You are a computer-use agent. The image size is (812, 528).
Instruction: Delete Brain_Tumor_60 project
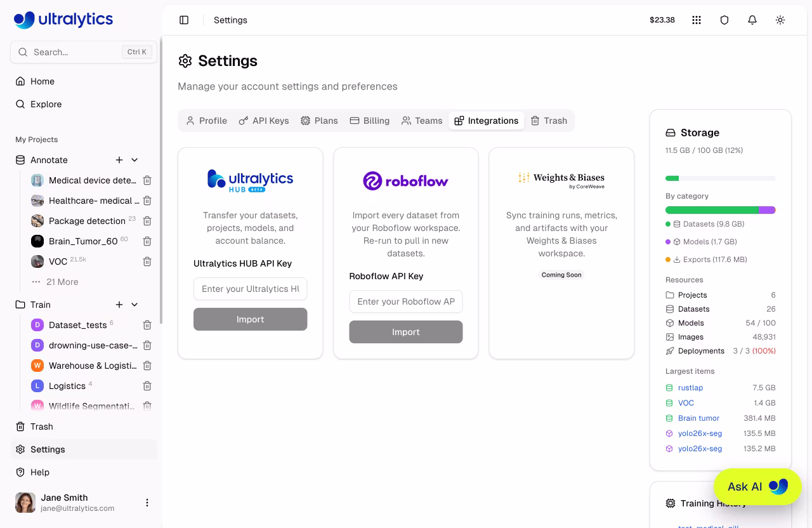pyautogui.click(x=147, y=241)
